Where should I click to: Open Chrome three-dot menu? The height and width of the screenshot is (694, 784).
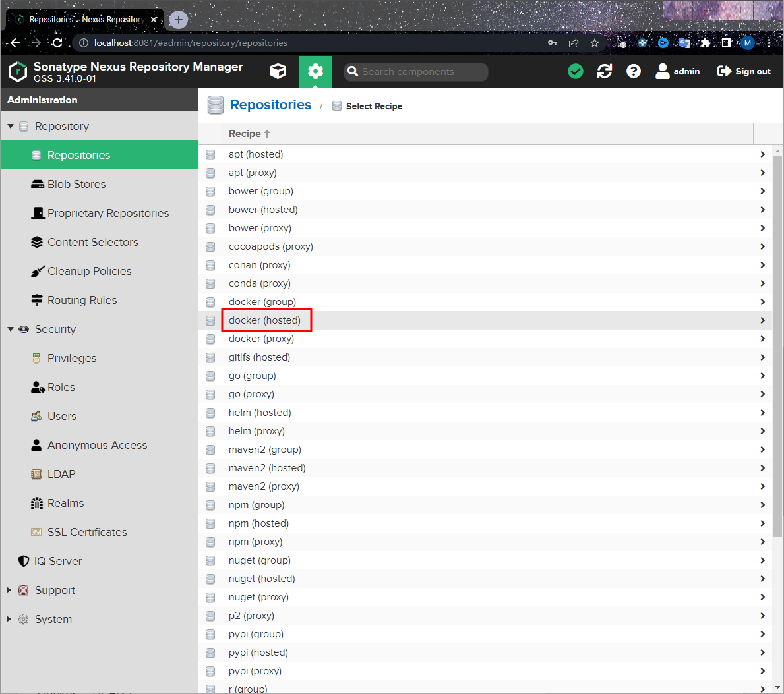(x=769, y=43)
